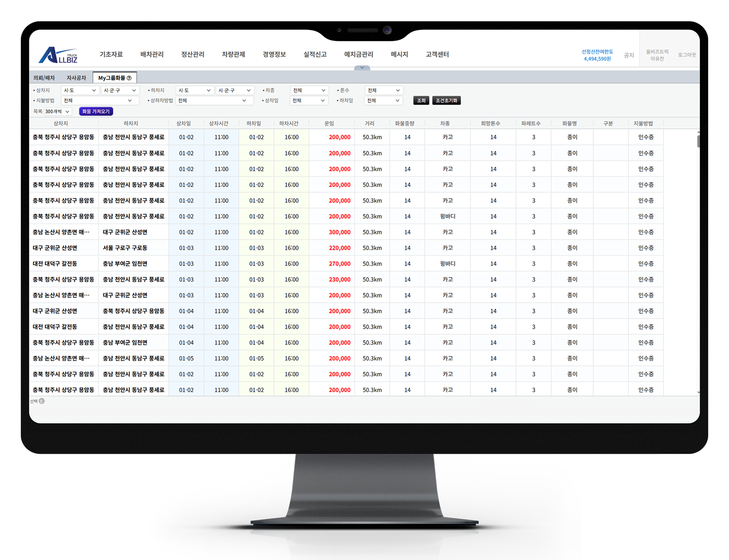The image size is (729, 560).
Task: Open the 지불방법 filter dropdown
Action: click(x=99, y=101)
